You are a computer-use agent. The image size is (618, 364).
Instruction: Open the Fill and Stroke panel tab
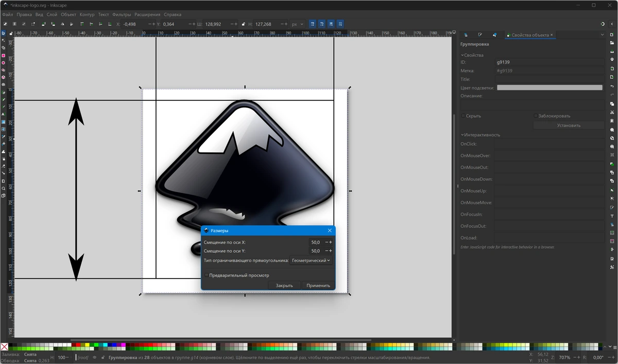click(x=480, y=35)
